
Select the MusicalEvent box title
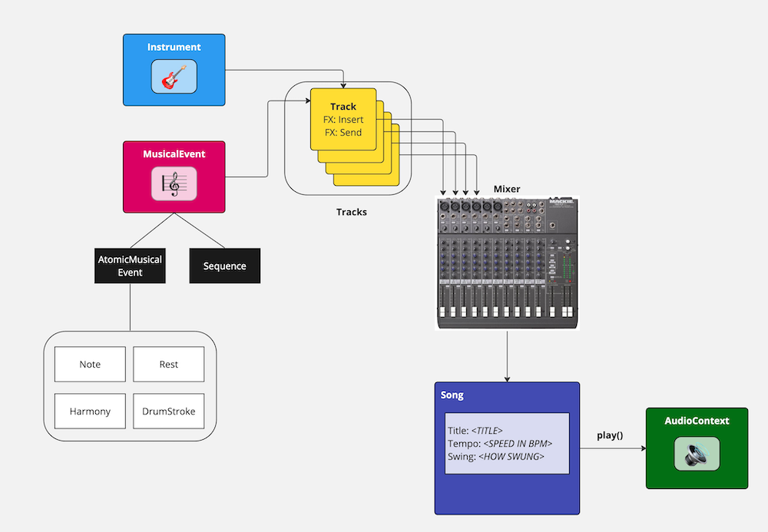click(174, 154)
